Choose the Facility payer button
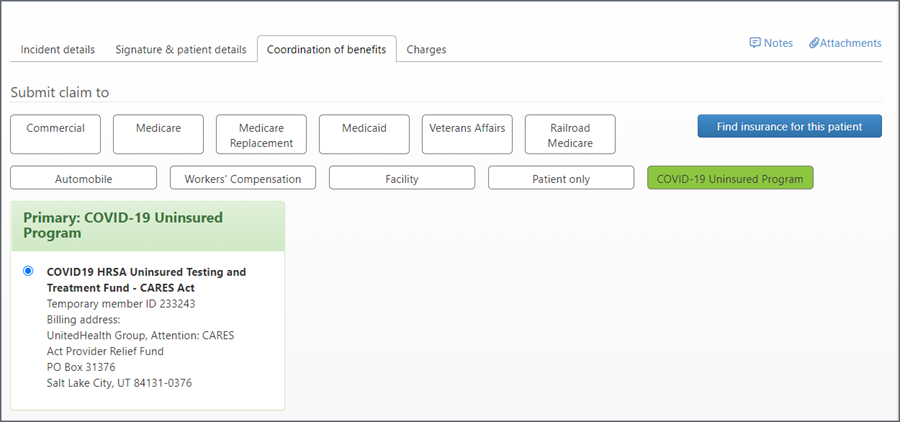 coord(401,178)
